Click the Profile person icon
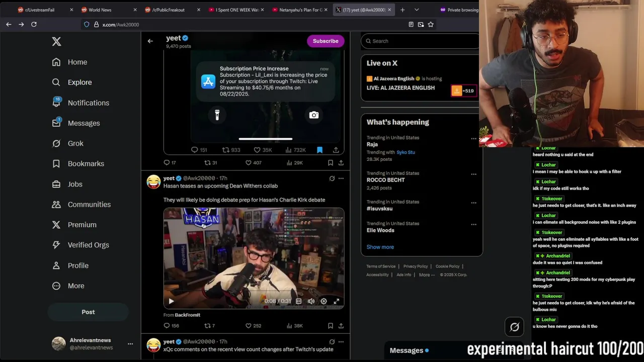 pyautogui.click(x=56, y=265)
